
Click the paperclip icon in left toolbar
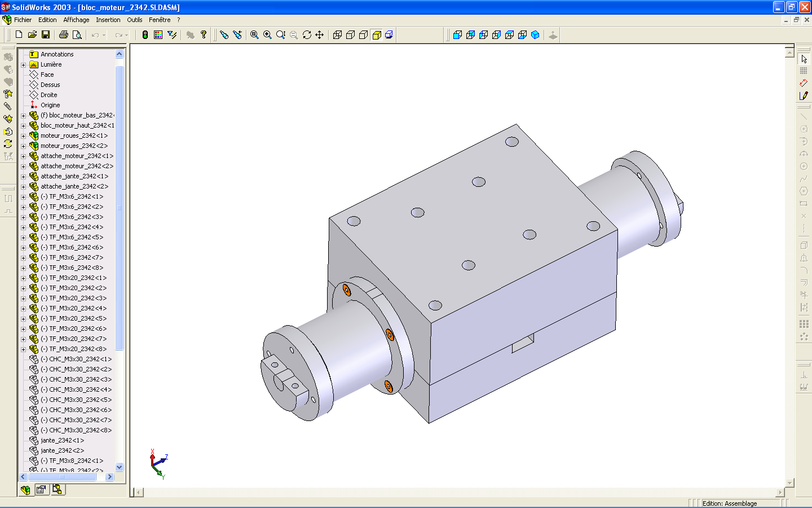coord(8,106)
